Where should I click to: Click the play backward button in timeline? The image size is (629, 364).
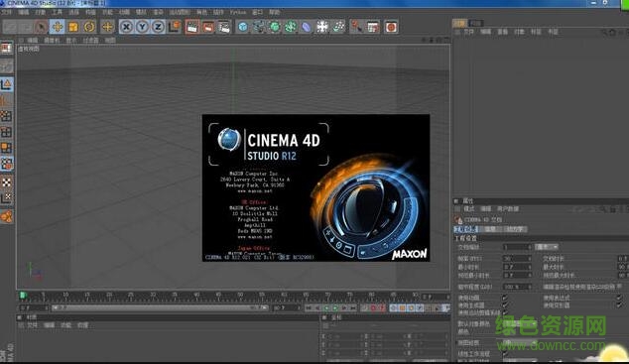(326, 307)
